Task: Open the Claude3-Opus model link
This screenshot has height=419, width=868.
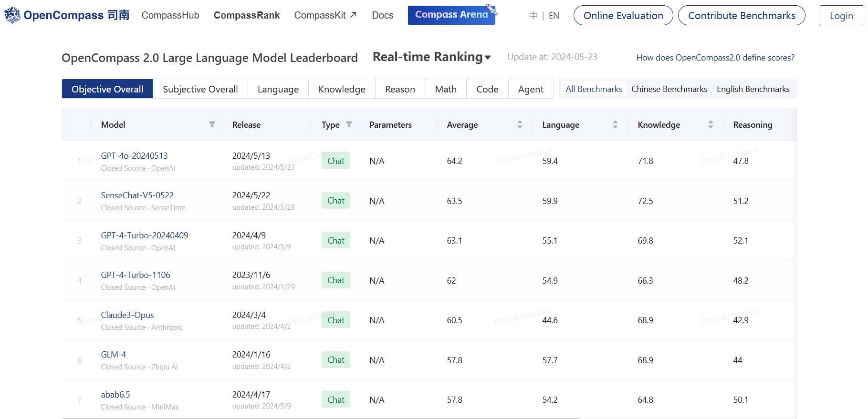Action: 127,315
